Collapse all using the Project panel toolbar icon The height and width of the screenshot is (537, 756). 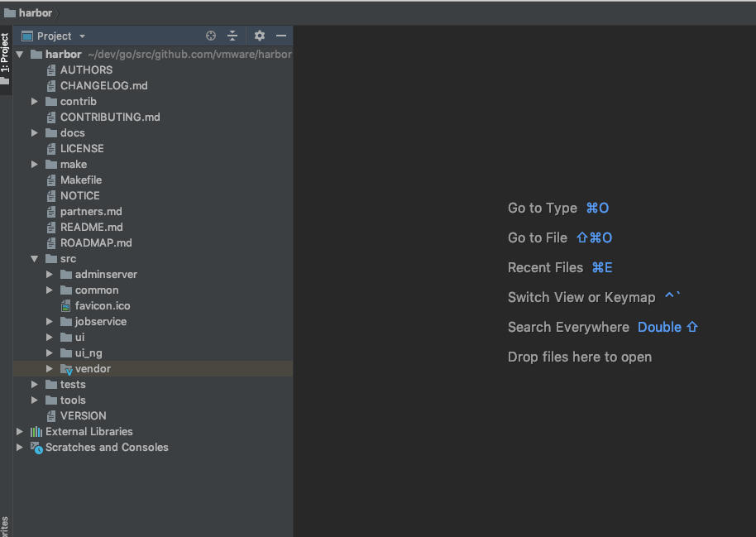coord(232,36)
